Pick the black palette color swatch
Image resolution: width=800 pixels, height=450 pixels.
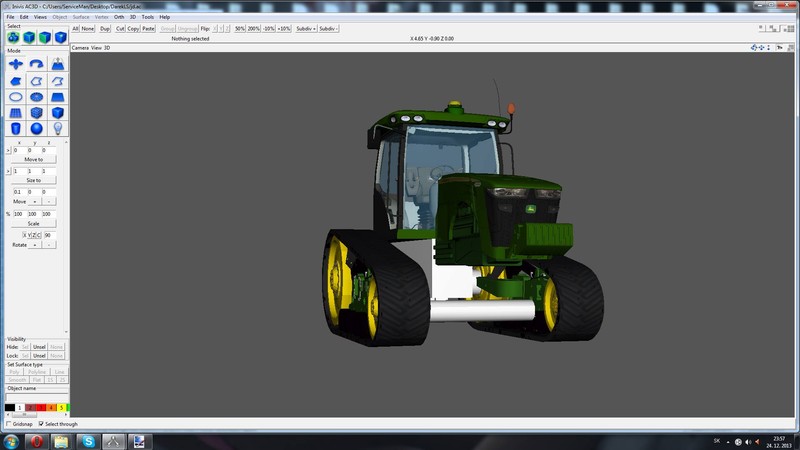tap(10, 407)
